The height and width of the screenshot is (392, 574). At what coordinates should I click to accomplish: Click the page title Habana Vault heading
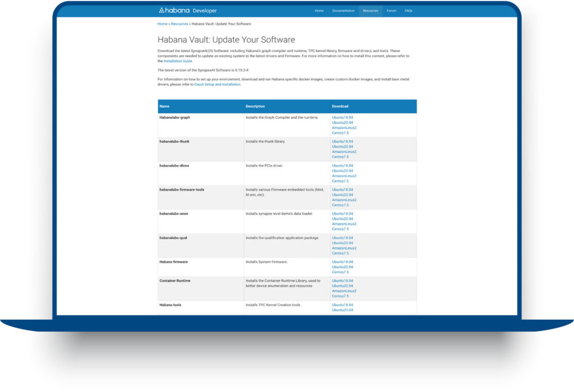(x=226, y=40)
